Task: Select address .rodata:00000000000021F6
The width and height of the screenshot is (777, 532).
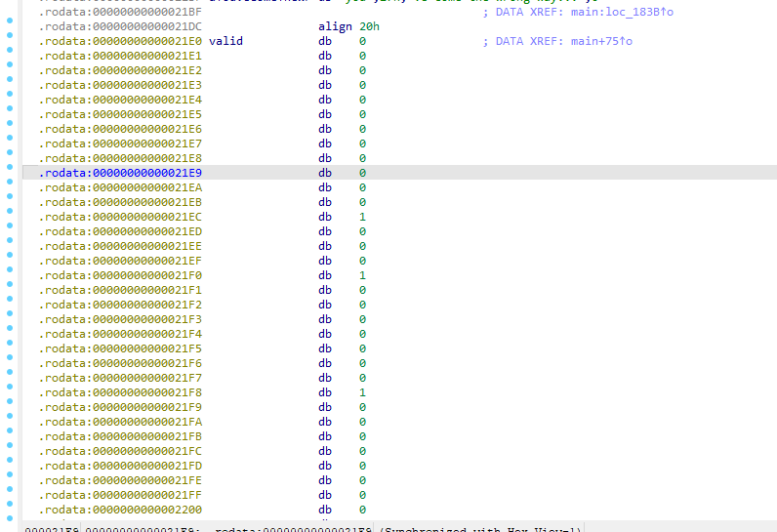Action: (120, 363)
